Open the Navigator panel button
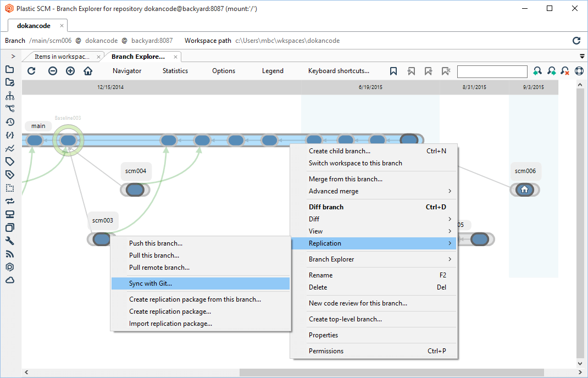Screen dimensions: 588x378 [127, 71]
